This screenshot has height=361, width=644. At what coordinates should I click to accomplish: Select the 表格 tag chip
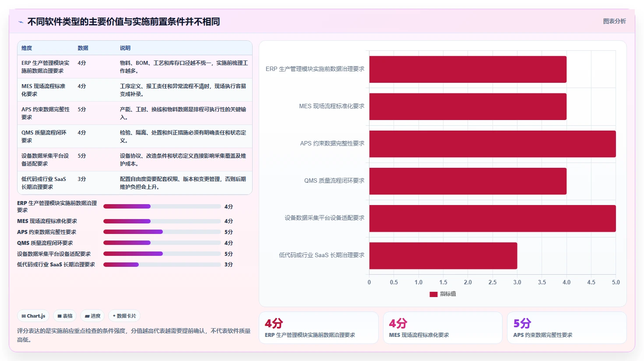point(65,316)
